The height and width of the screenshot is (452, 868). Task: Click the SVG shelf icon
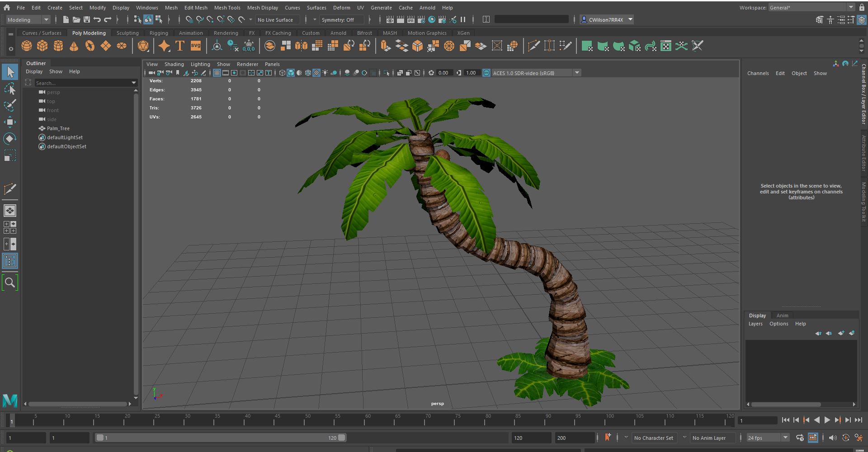(195, 46)
